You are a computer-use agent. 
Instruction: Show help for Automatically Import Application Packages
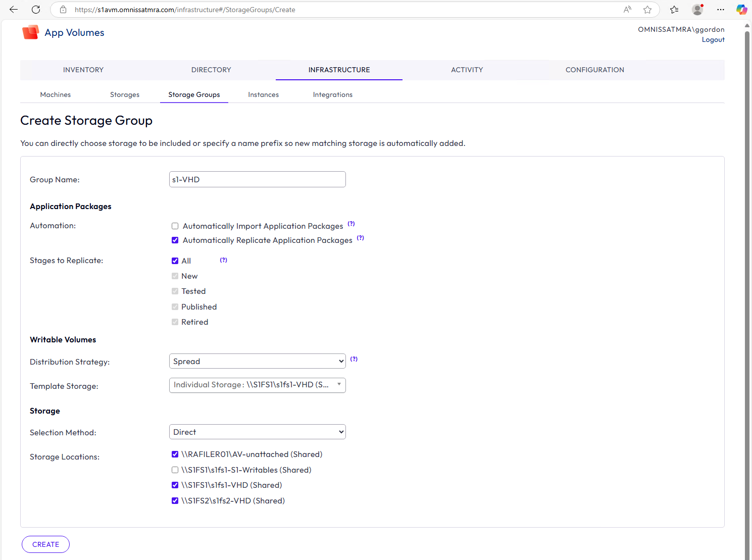click(351, 224)
